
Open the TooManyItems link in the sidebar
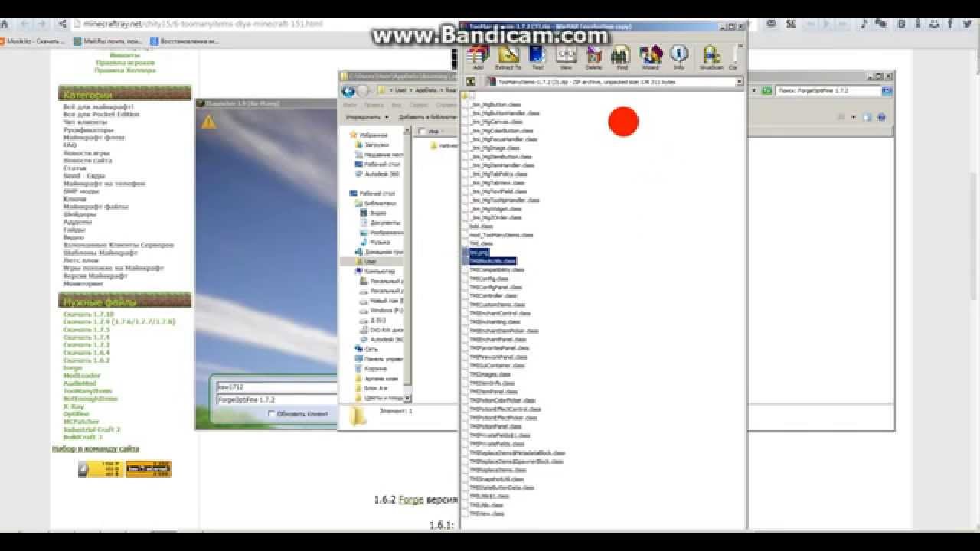click(87, 391)
